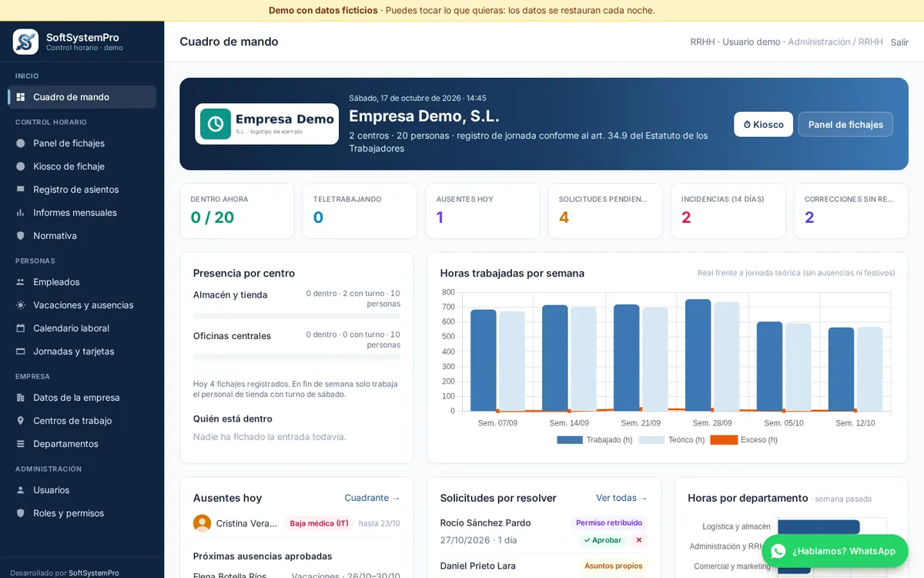Click the Empresa Demo logo image
This screenshot has width=924, height=578.
tap(266, 124)
